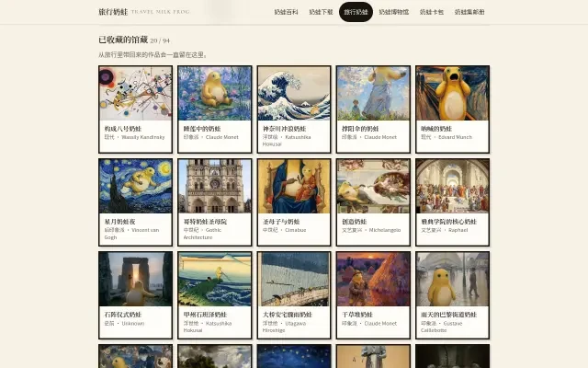This screenshot has height=368, width=588.
Task: Go to the 奶蛙博物馆 tab
Action: pyautogui.click(x=394, y=12)
